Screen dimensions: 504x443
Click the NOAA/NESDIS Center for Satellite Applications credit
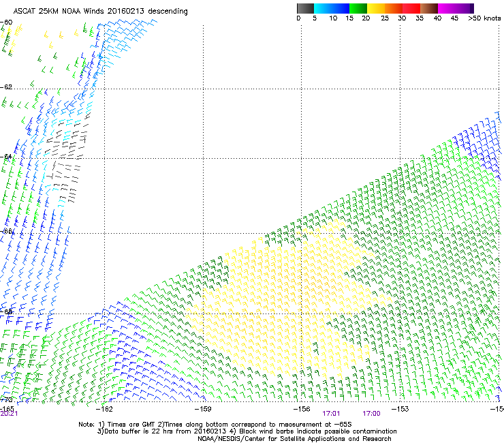[294, 439]
